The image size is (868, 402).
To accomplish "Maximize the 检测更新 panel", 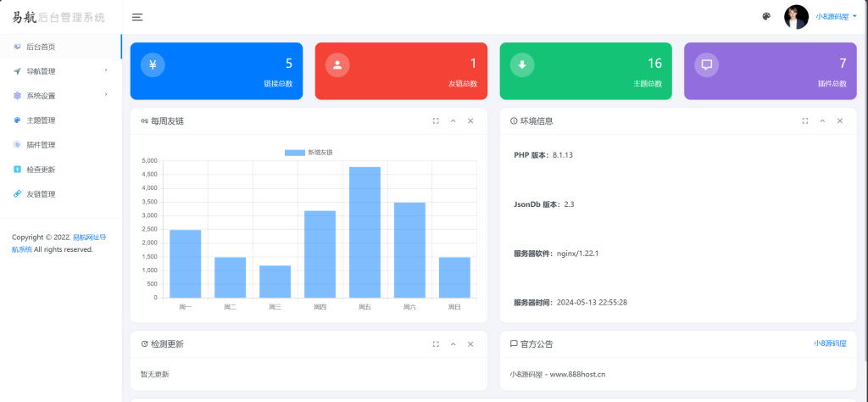I will [436, 344].
